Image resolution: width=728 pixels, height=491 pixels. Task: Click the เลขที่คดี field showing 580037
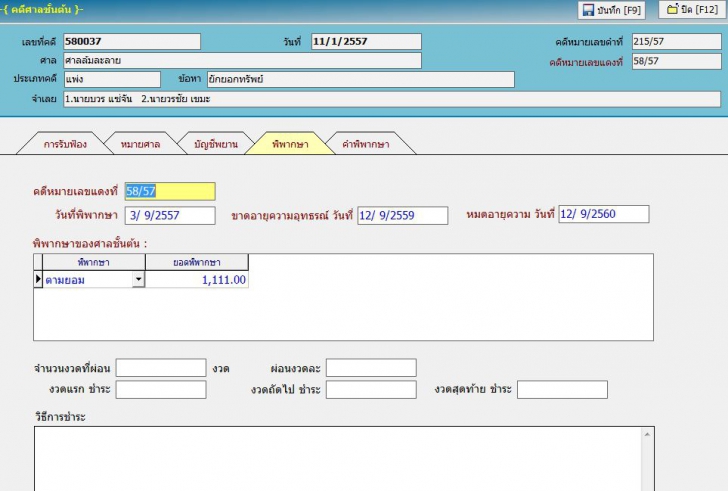tap(132, 41)
